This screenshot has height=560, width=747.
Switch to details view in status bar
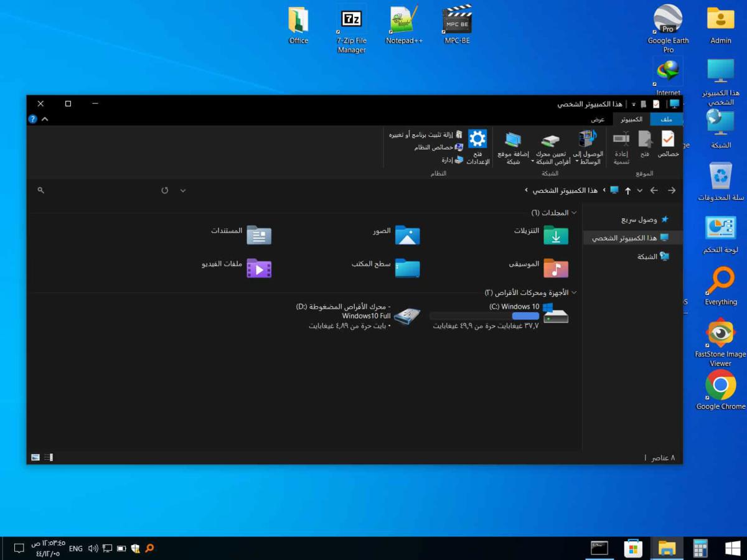pos(49,457)
